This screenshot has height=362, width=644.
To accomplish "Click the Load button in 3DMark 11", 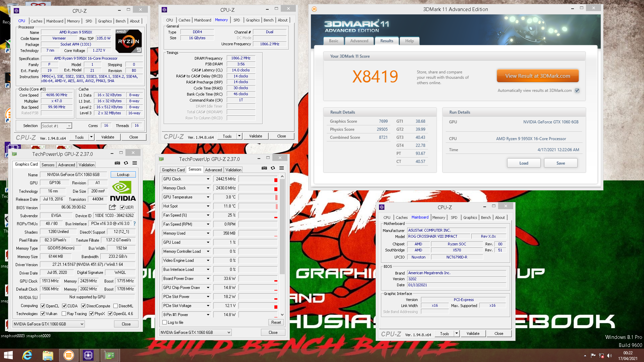I will click(x=524, y=163).
